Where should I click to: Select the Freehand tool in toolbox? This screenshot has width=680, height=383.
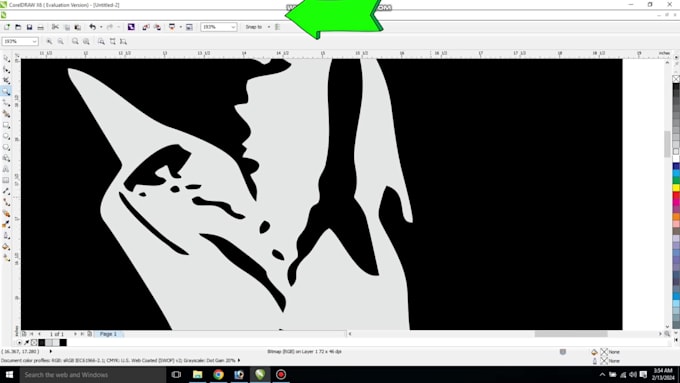coord(6,103)
